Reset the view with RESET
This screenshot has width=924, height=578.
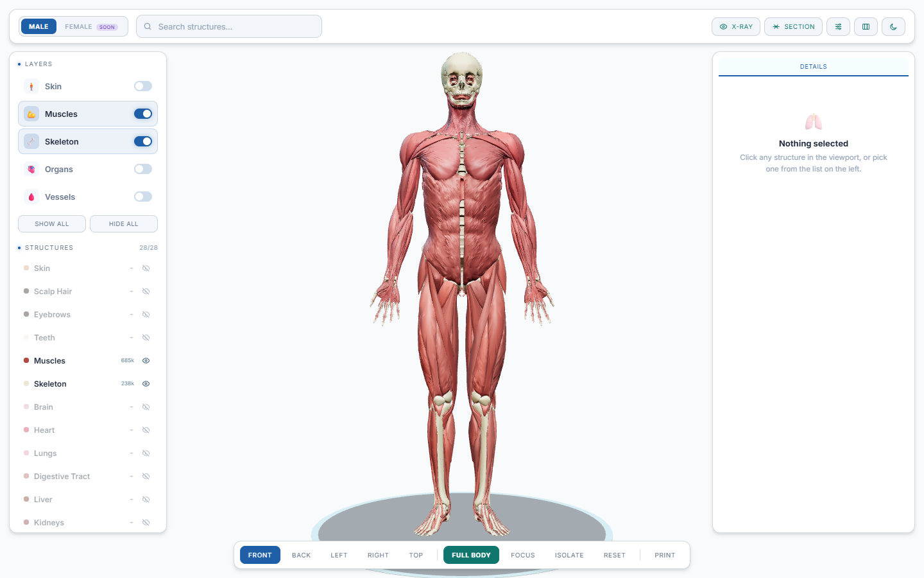(615, 555)
